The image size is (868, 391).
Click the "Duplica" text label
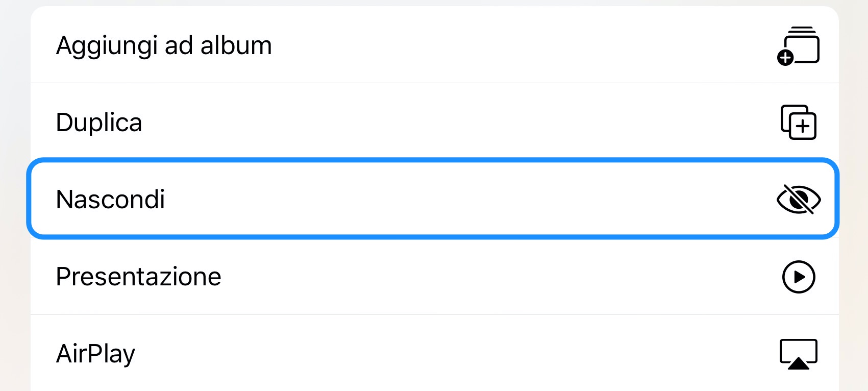click(99, 123)
